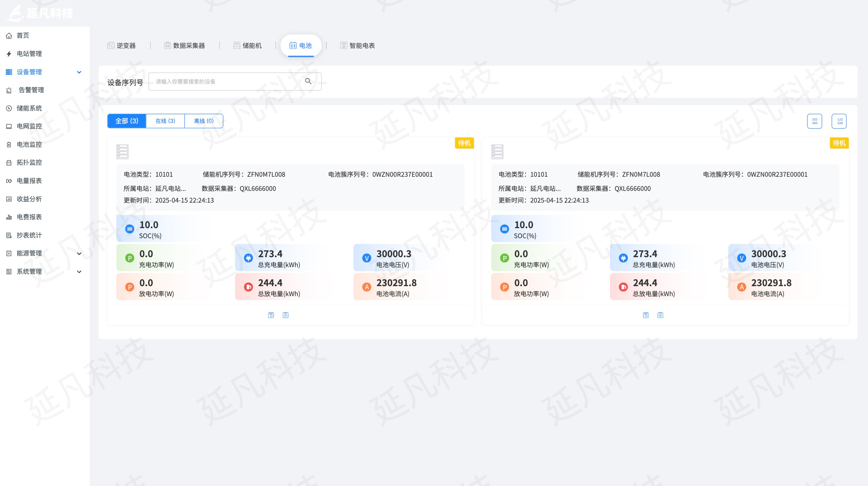Viewport: 868px width, 486px height.
Task: Click the 首页 sidebar entry
Action: (22, 35)
